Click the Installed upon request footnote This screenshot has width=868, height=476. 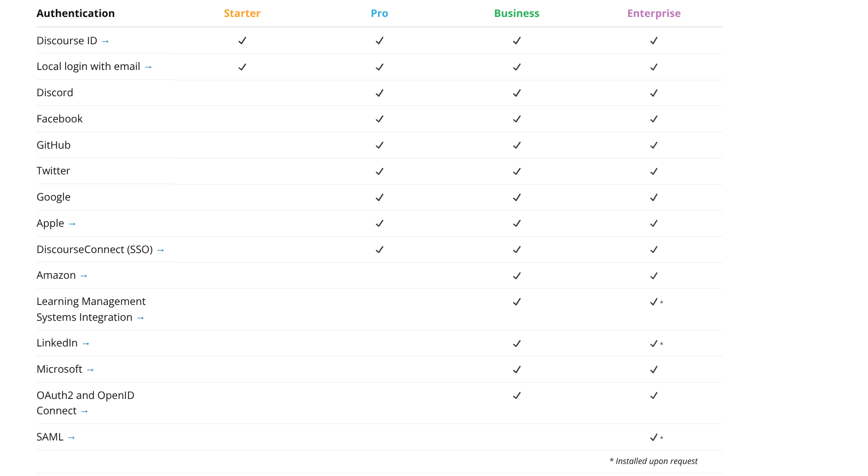tap(654, 461)
